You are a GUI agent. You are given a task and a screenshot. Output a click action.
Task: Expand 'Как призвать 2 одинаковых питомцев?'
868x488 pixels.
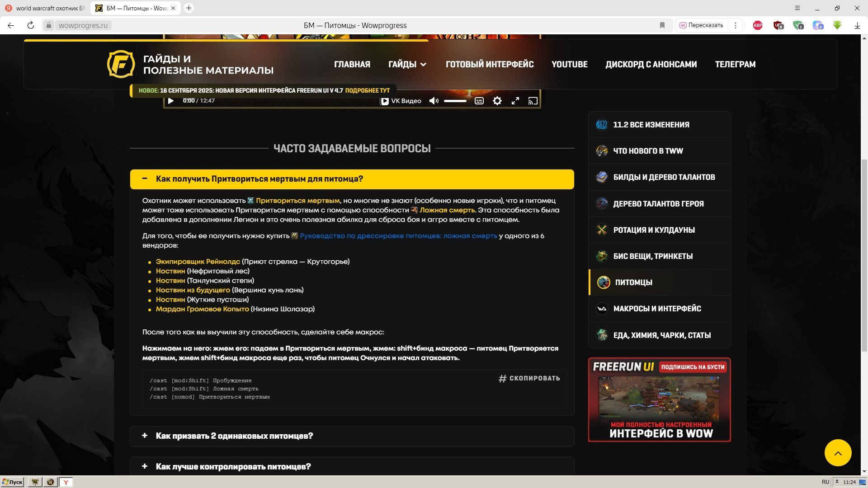[x=352, y=436]
